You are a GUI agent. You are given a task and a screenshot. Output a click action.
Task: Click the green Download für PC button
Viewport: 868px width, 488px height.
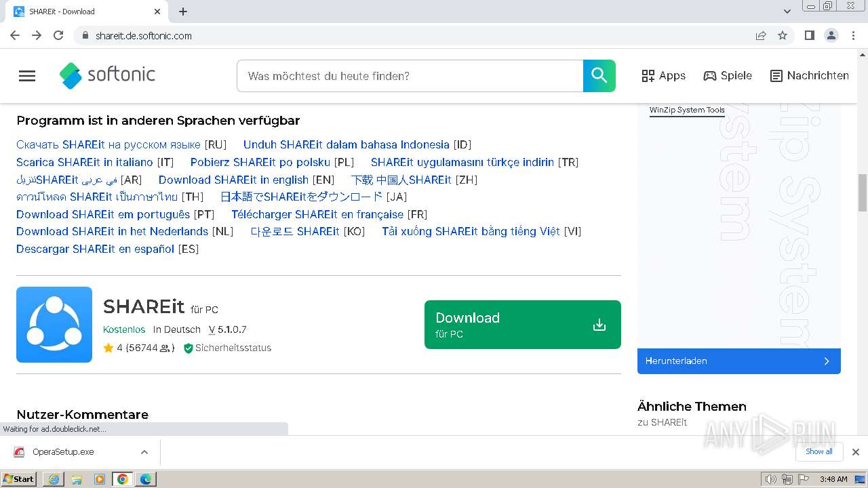click(522, 325)
